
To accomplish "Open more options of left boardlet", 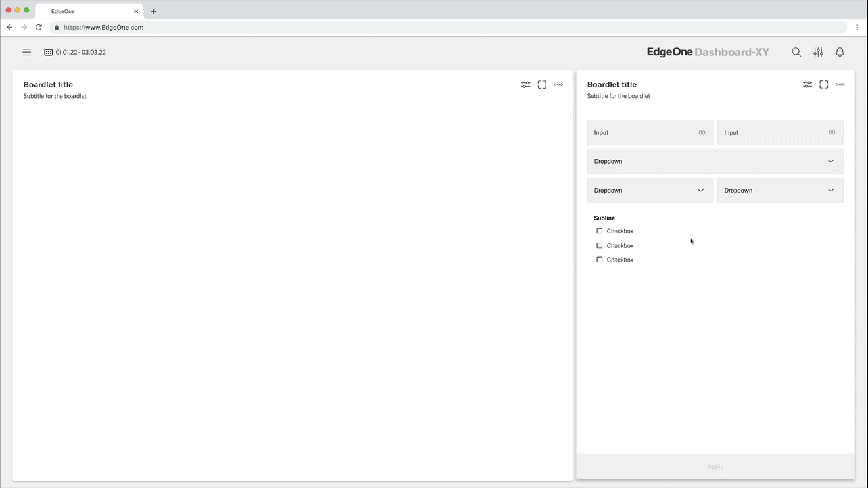I will (x=558, y=85).
